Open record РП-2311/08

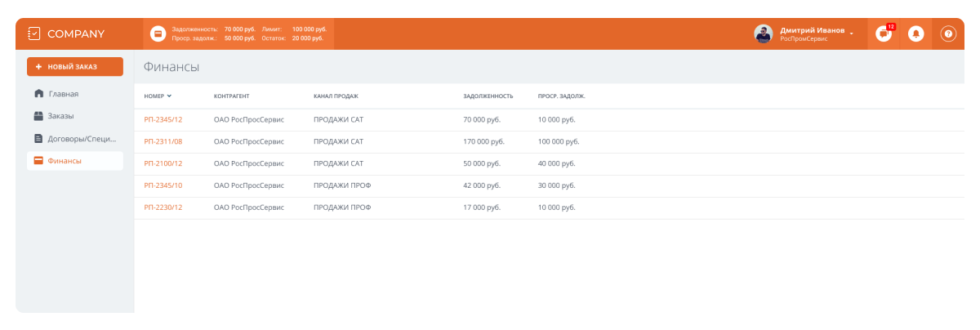(x=163, y=141)
